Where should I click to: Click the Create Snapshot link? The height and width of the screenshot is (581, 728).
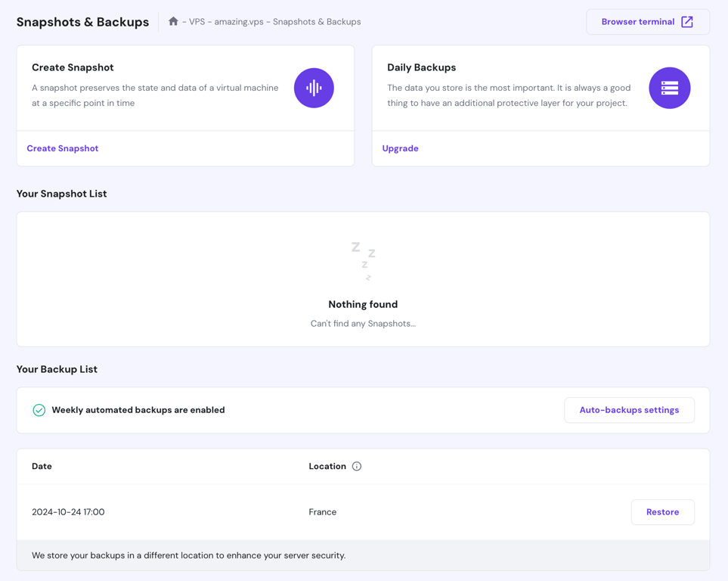63,148
